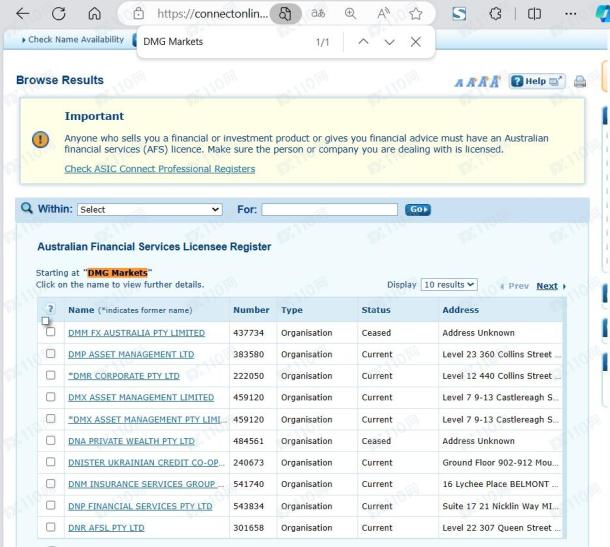
Task: Select licence number 437734 cell
Action: coord(249,333)
